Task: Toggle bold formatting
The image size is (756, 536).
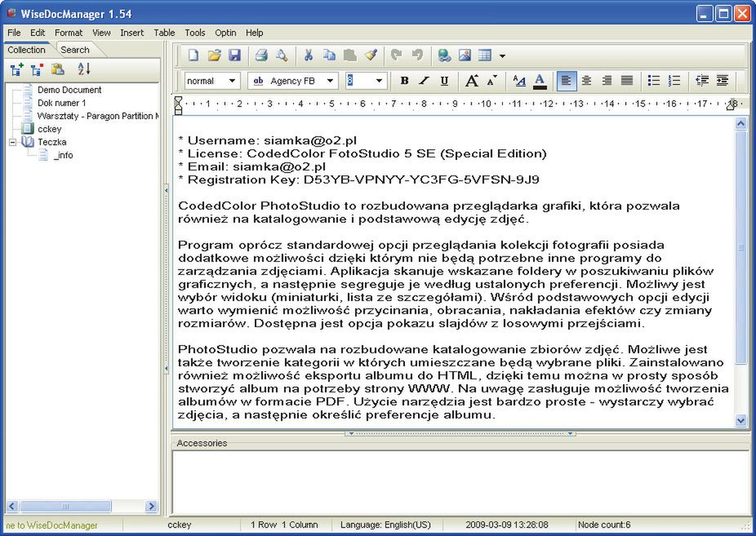Action: point(404,81)
